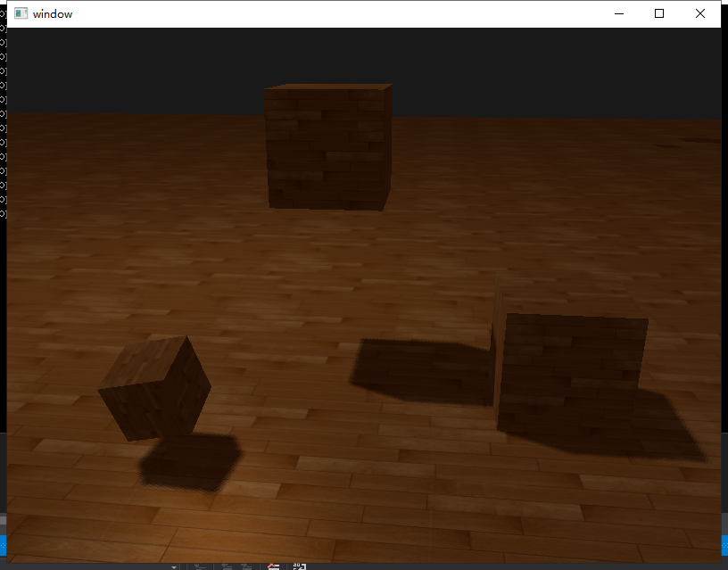Maximize the OpenGL render window

pos(658,14)
